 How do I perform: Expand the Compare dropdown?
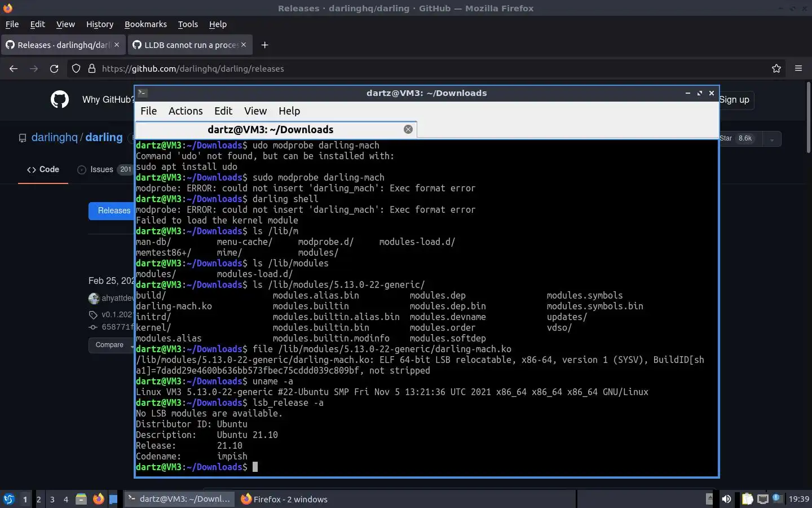point(111,345)
